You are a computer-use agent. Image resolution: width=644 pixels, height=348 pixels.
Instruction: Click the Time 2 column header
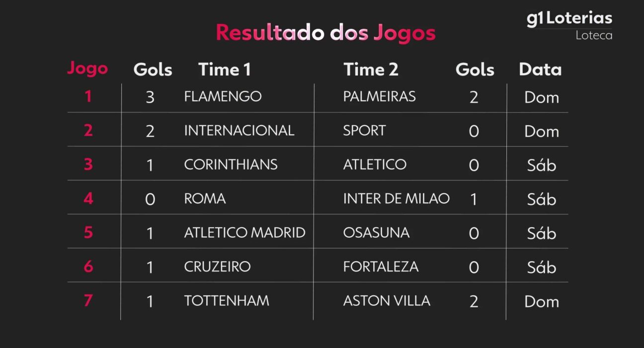[x=371, y=70]
